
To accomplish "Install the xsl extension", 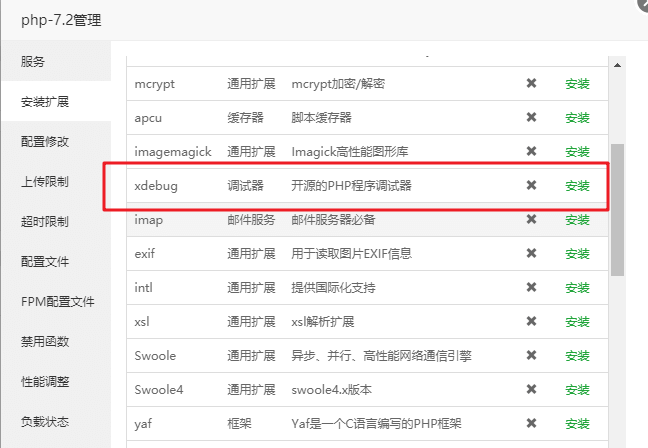I will 577,322.
